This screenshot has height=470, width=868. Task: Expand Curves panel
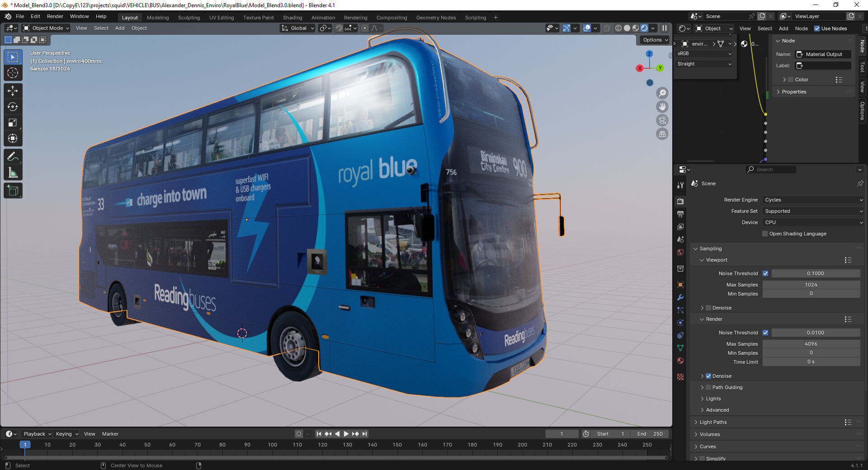click(x=708, y=446)
